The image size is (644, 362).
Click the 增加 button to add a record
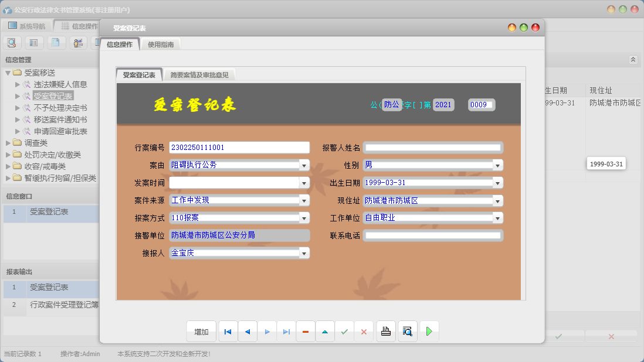click(201, 331)
